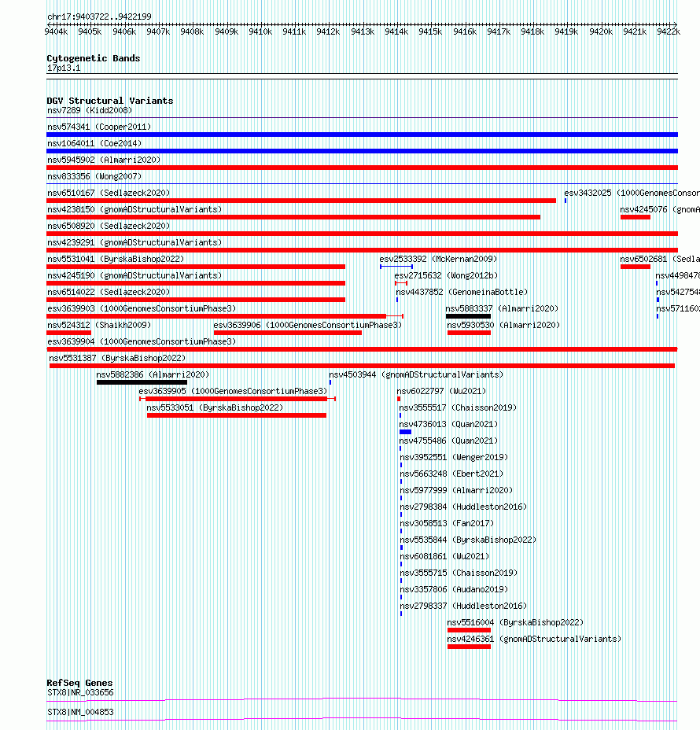This screenshot has height=730, width=700.
Task: Click nsv6022797 (Wu2021) label
Action: tap(441, 391)
